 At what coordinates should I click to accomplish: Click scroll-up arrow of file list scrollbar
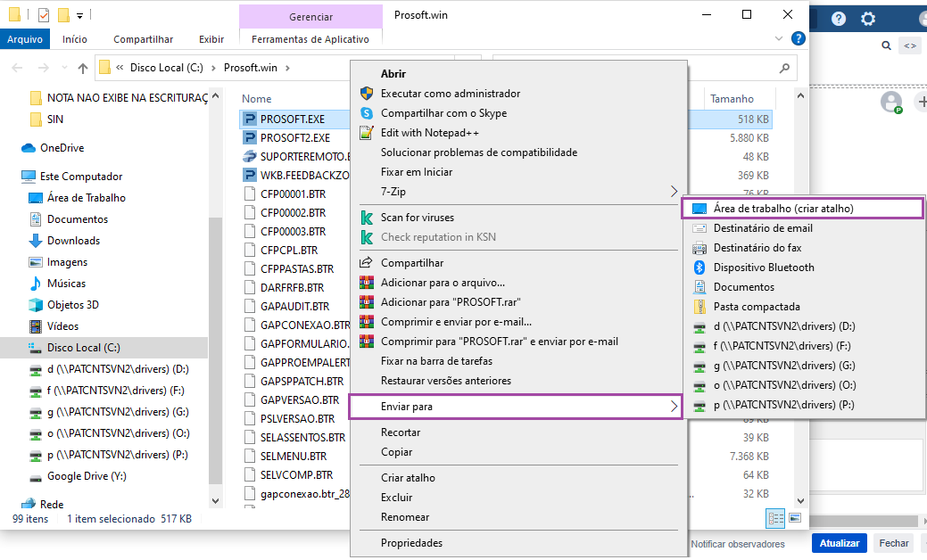pyautogui.click(x=800, y=95)
